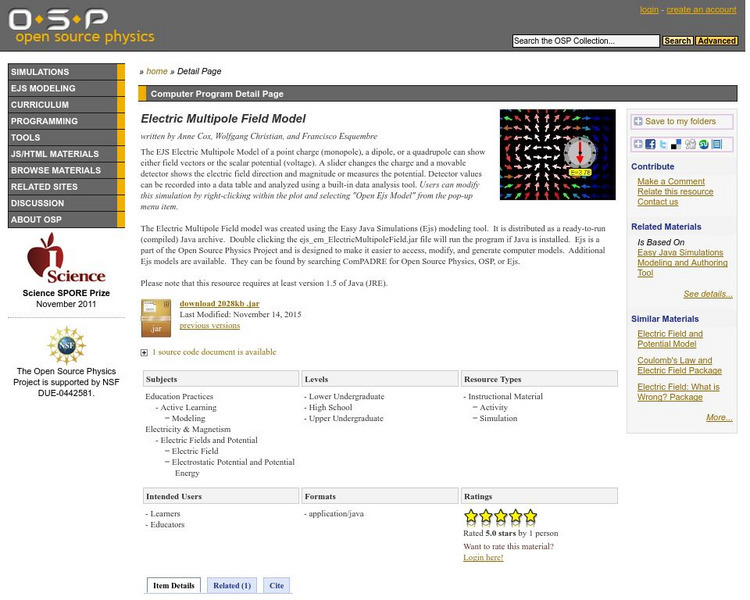Open Coulomb's Law and Electric Field Package
This screenshot has height=600, width=750.
pos(679,366)
